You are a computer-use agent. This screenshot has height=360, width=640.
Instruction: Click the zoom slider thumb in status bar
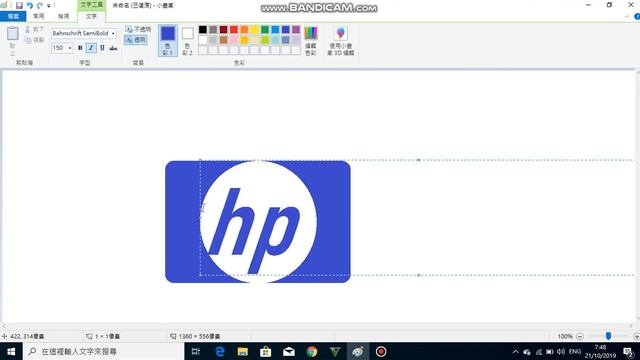(x=608, y=336)
